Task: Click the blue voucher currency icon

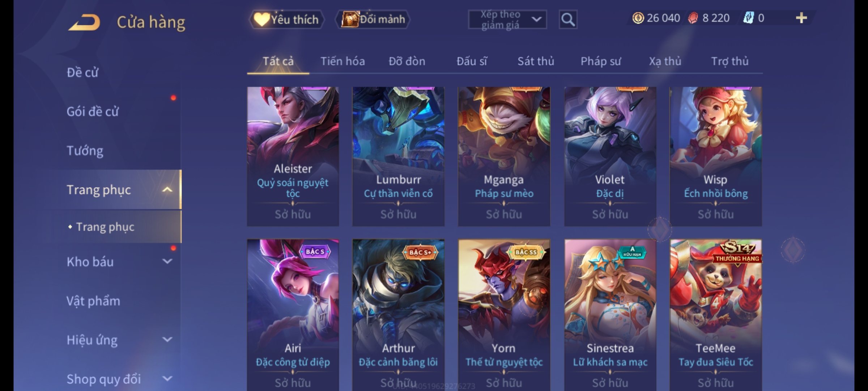Action: (748, 18)
